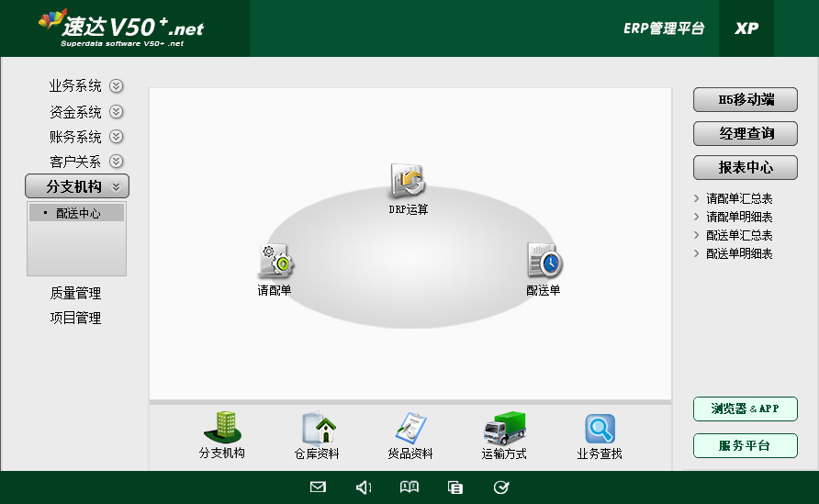Open the 请配单 icon
Image resolution: width=819 pixels, height=504 pixels.
click(275, 261)
